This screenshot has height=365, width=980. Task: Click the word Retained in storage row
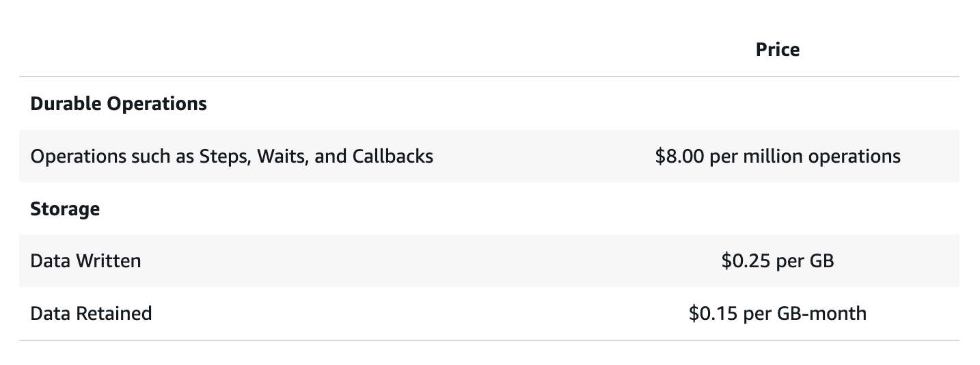[111, 313]
